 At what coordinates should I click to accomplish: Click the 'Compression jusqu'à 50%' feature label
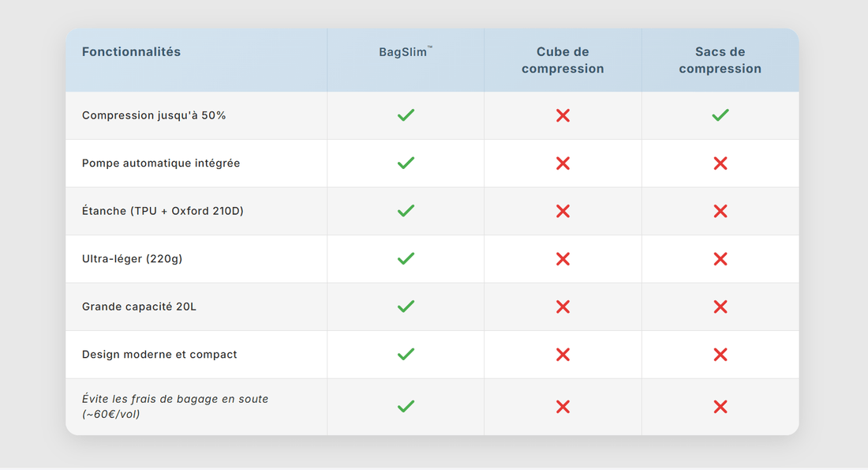(x=154, y=115)
